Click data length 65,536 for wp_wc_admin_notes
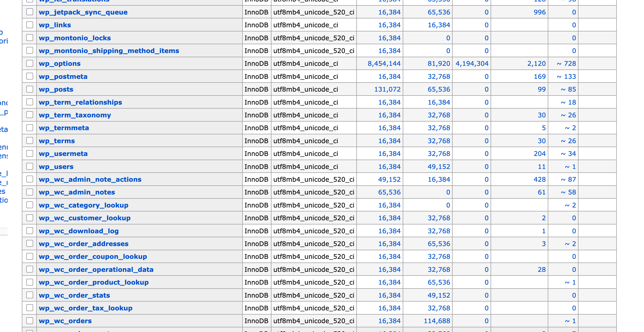The width and height of the screenshot is (644, 332). pos(389,192)
